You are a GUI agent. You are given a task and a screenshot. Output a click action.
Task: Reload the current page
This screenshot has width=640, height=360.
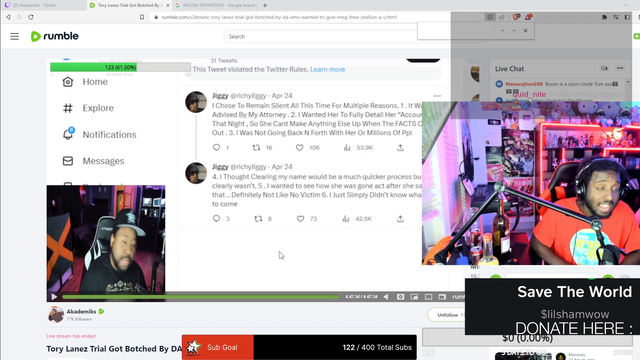(x=31, y=17)
